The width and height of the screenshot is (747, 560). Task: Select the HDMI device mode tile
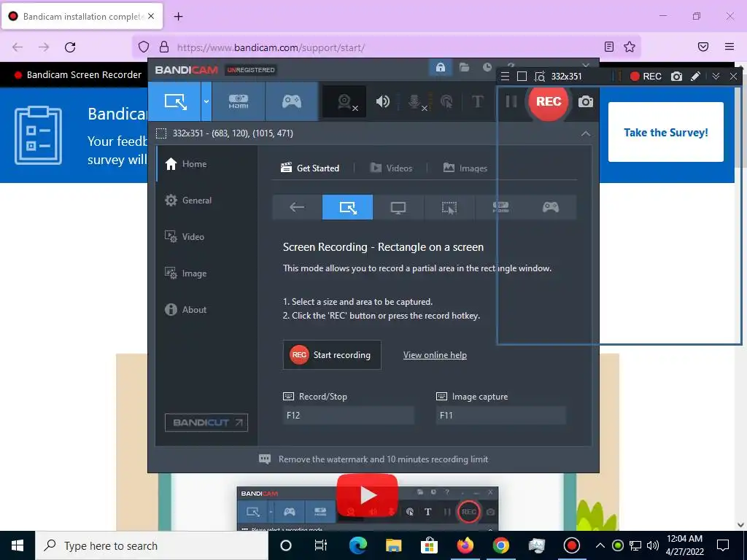click(x=500, y=207)
